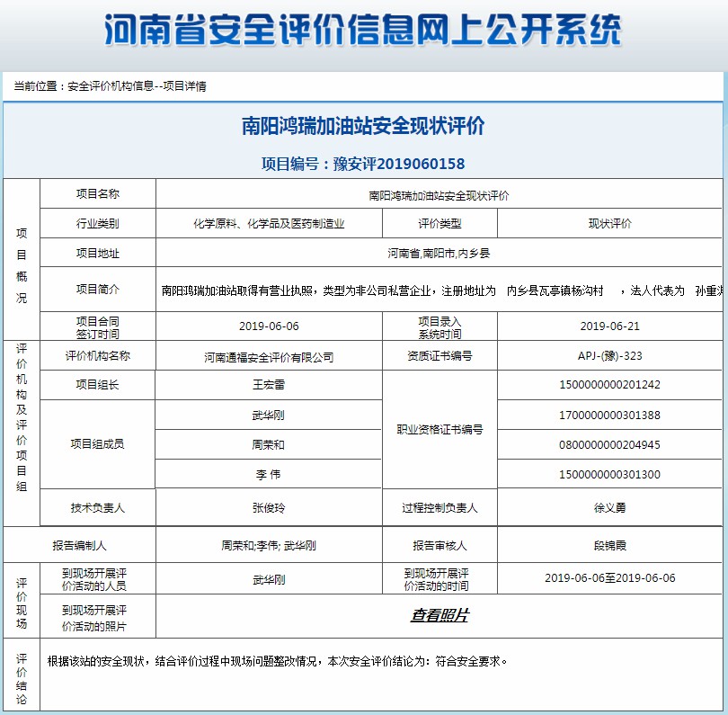Image resolution: width=728 pixels, height=715 pixels.
Task: Select team member 周荣和
Action: pyautogui.click(x=269, y=445)
